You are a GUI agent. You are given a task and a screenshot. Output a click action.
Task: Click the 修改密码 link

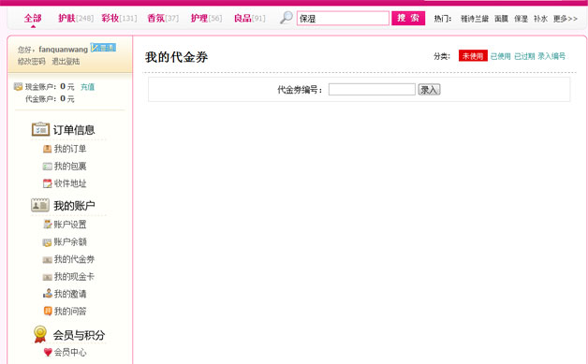[x=32, y=61]
